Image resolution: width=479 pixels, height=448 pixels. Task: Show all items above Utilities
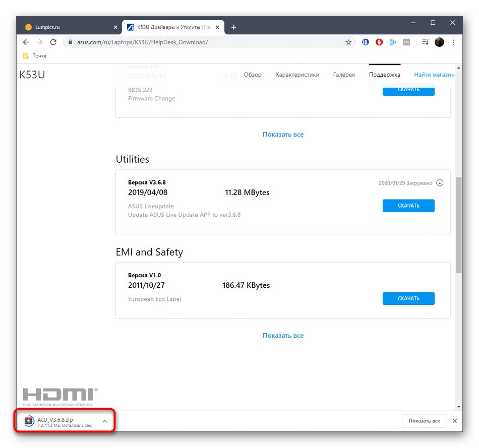pos(283,135)
